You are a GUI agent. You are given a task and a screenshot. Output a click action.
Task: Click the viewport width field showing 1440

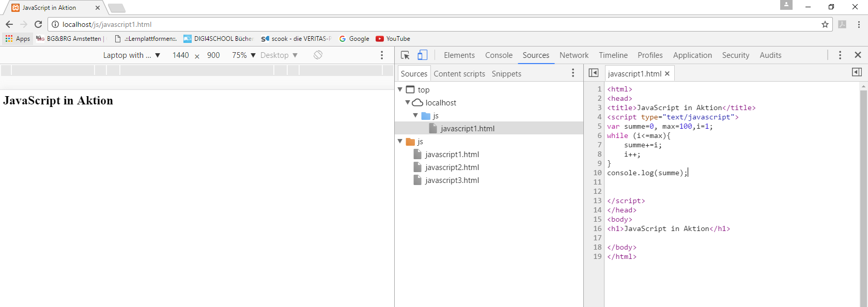pos(180,55)
